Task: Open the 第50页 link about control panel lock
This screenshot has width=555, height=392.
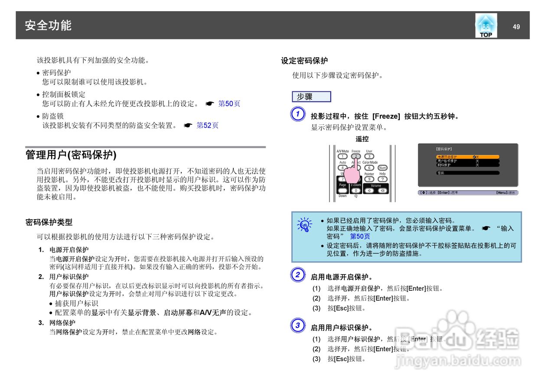Action: click(x=229, y=103)
